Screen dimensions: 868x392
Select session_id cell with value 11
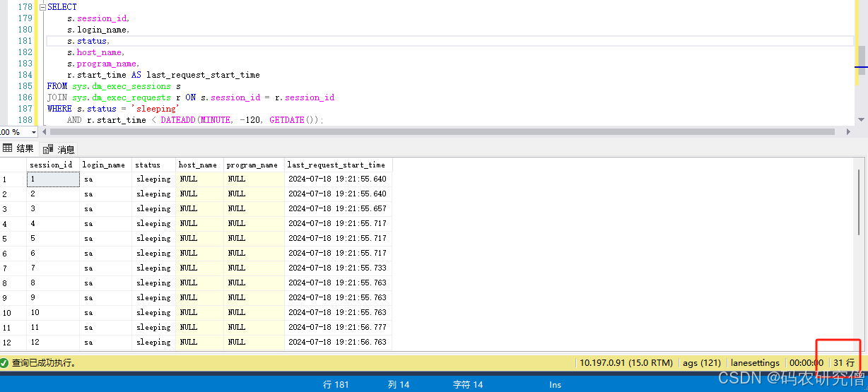tap(53, 328)
